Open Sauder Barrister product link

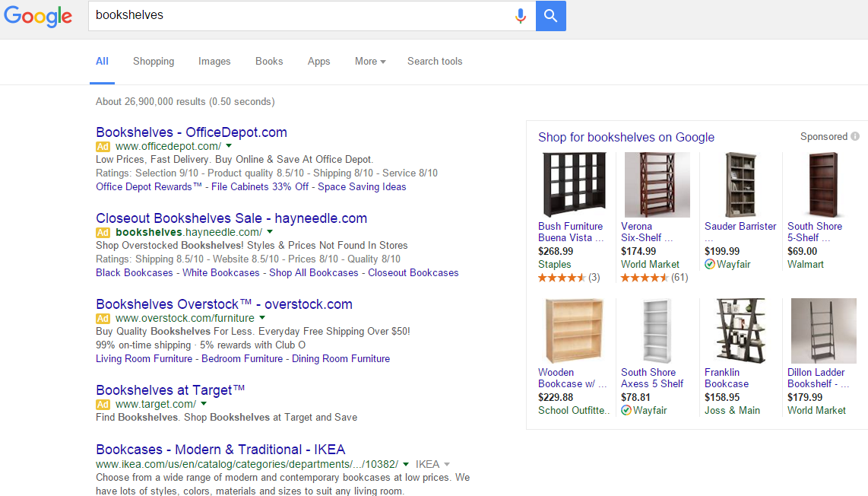click(740, 227)
